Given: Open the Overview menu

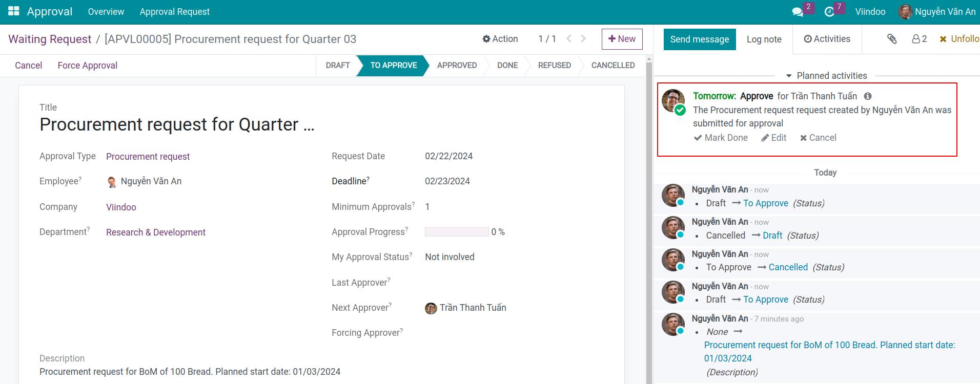Looking at the screenshot, I should click(106, 12).
